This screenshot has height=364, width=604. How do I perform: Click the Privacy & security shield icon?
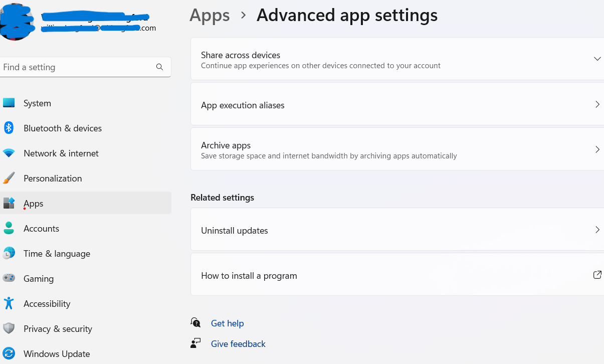pyautogui.click(x=9, y=328)
